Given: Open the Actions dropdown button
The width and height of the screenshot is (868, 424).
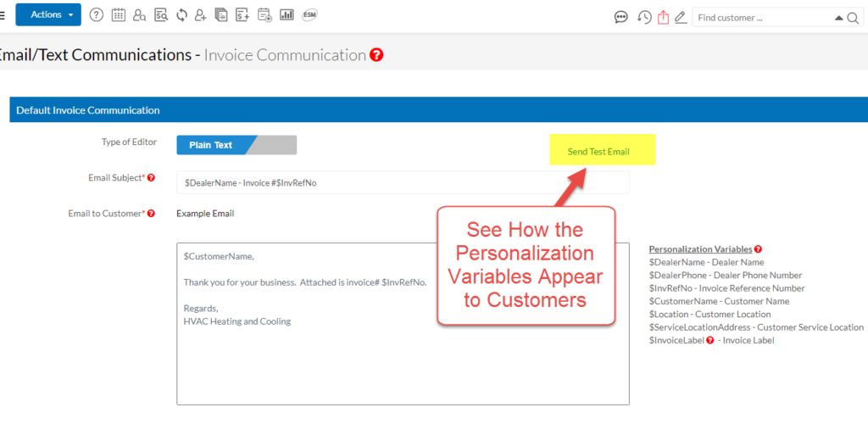Looking at the screenshot, I should 48,15.
